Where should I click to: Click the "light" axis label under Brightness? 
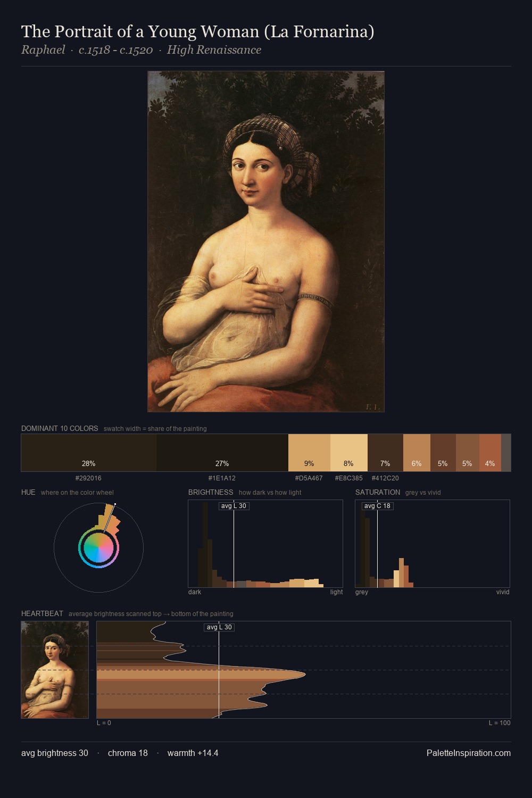[x=337, y=592]
